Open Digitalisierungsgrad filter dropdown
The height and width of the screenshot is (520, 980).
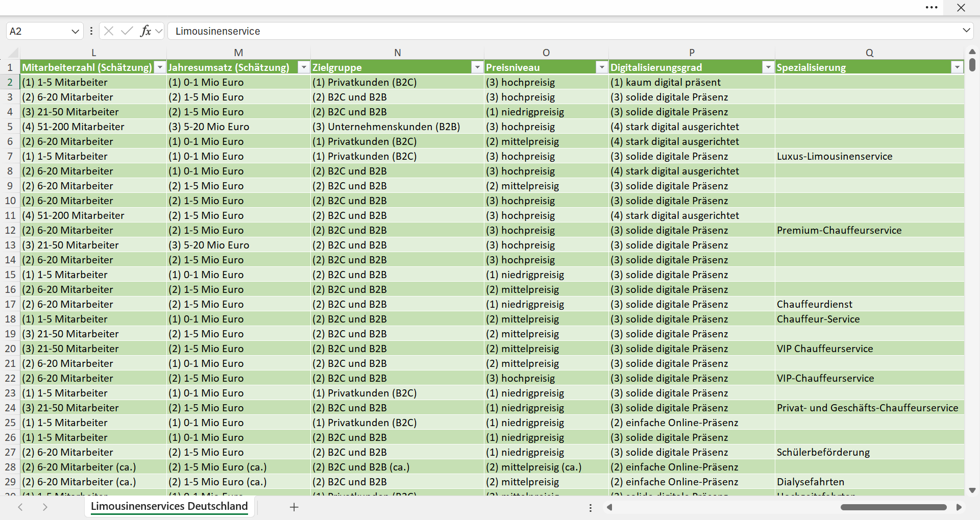768,67
